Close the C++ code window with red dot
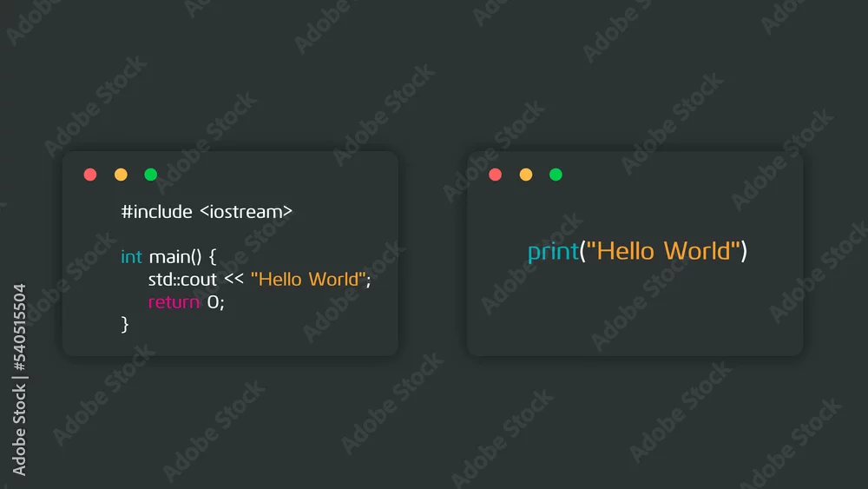This screenshot has width=868, height=489. coord(90,175)
